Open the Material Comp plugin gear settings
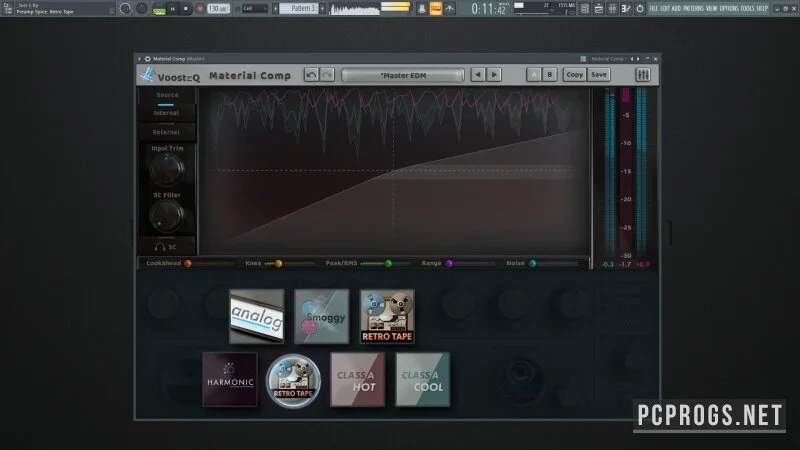This screenshot has height=450, width=800. (x=147, y=59)
